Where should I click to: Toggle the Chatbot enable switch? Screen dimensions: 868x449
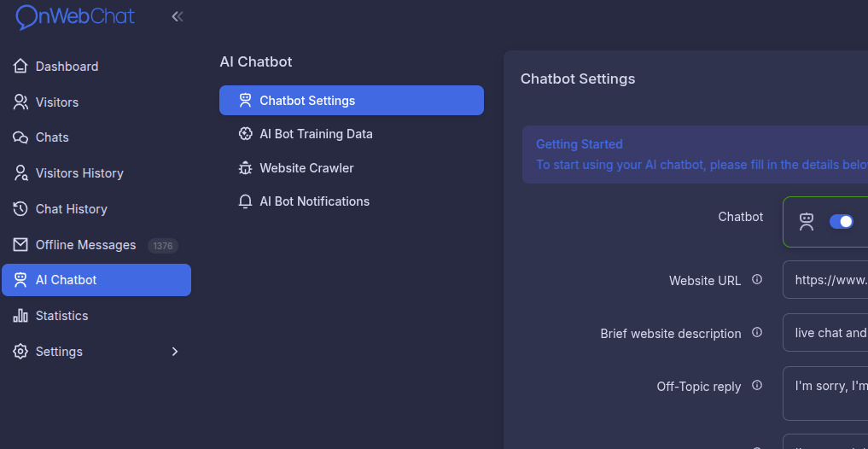[841, 222]
